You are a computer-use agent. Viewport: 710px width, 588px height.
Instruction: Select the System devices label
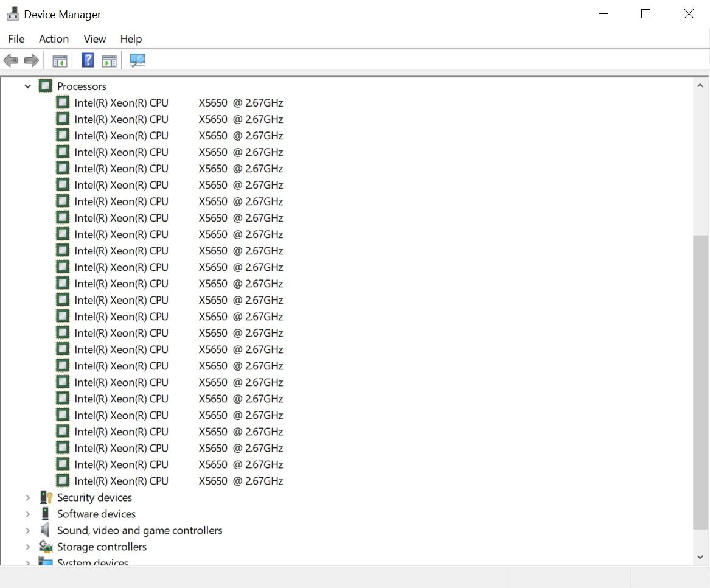click(x=93, y=562)
